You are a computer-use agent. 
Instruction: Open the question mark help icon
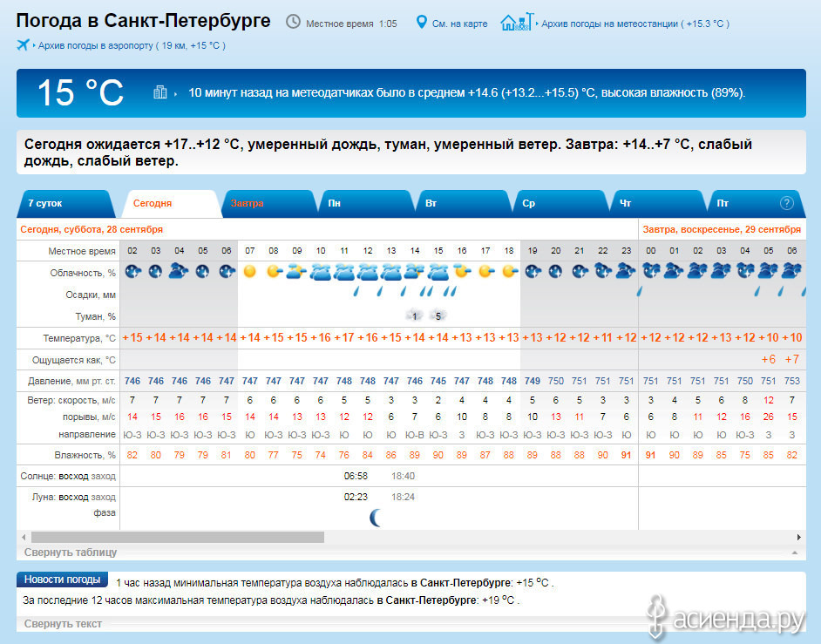tap(786, 203)
